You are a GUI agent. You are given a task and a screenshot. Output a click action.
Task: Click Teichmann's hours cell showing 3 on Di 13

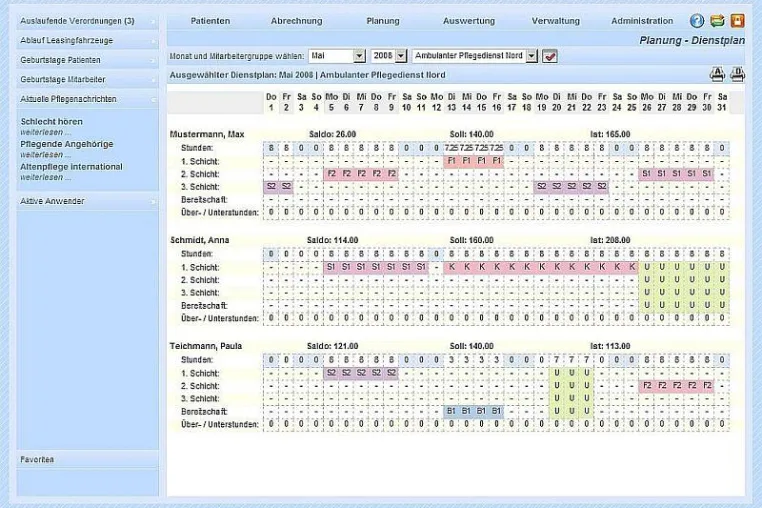click(451, 360)
